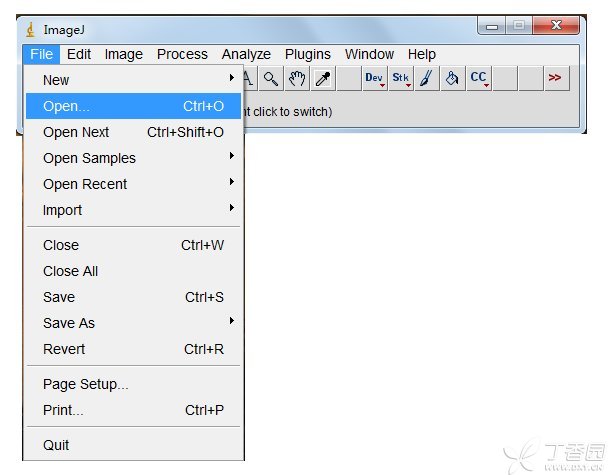The image size is (608, 475).
Task: Select the Flood fill bucket tool
Action: [453, 79]
